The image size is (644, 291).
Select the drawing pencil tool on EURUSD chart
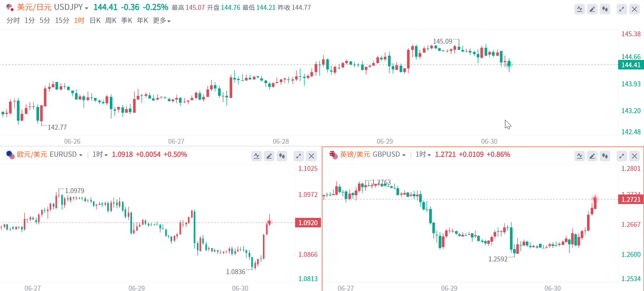269,156
